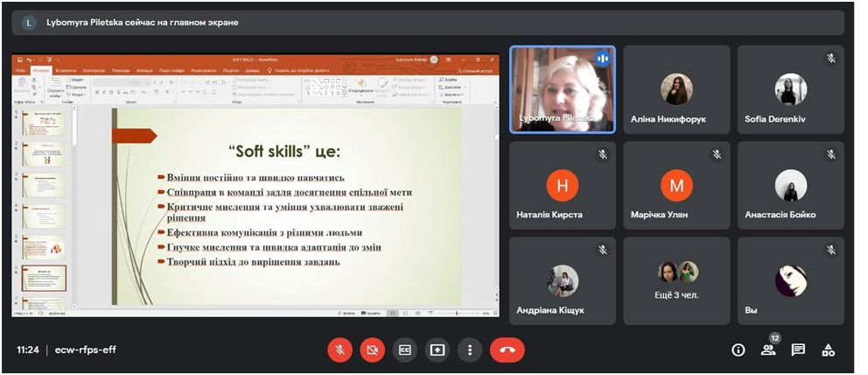The width and height of the screenshot is (868, 375).
Task: Click the Sofia Derenkiv participant tile
Action: pyautogui.click(x=790, y=89)
